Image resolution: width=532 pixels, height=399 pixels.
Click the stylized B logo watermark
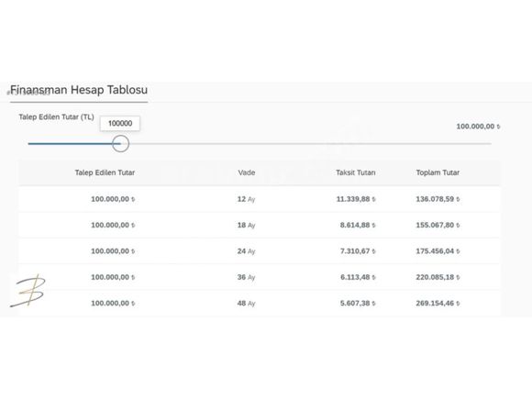click(28, 291)
